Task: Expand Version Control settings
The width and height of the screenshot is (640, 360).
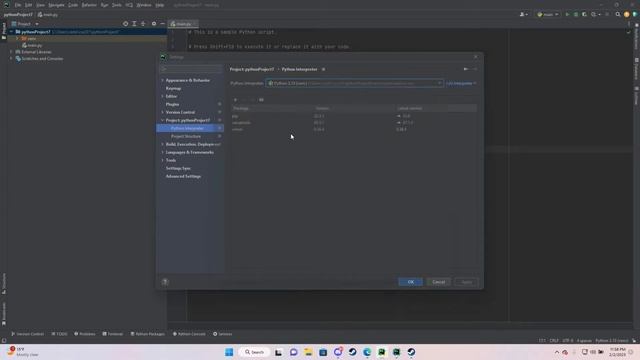Action: pos(162,112)
